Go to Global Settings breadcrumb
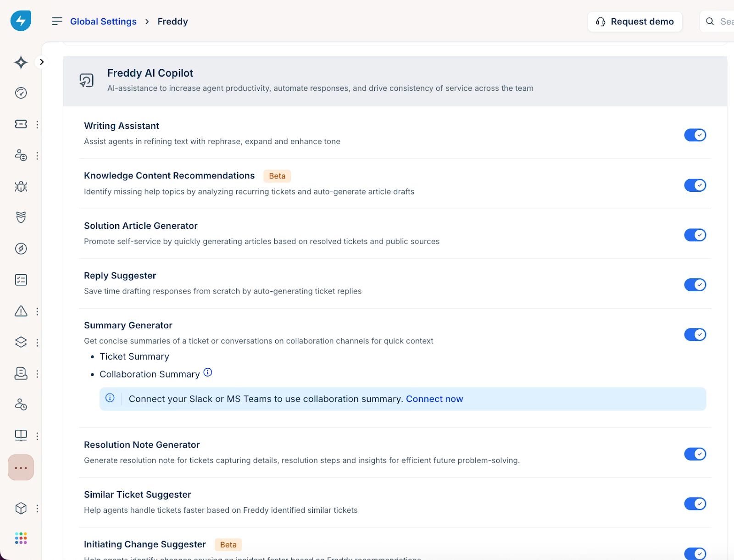This screenshot has height=560, width=734. (103, 22)
